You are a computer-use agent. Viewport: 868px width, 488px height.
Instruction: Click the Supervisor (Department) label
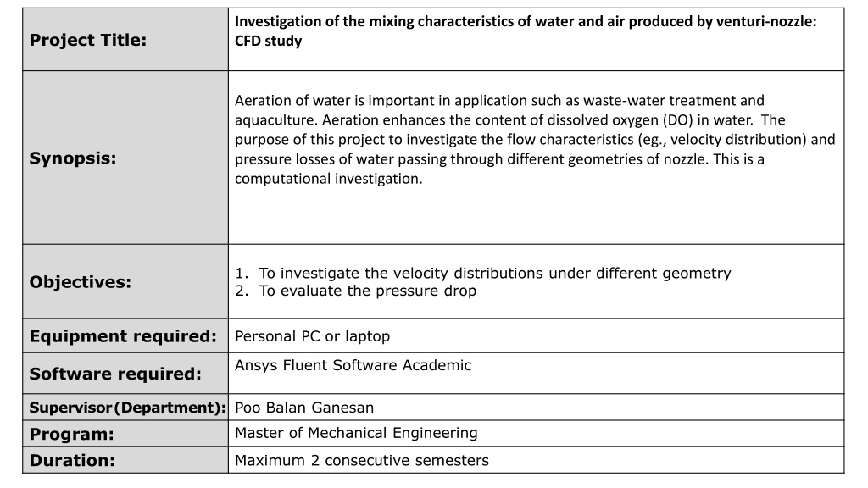(x=127, y=408)
